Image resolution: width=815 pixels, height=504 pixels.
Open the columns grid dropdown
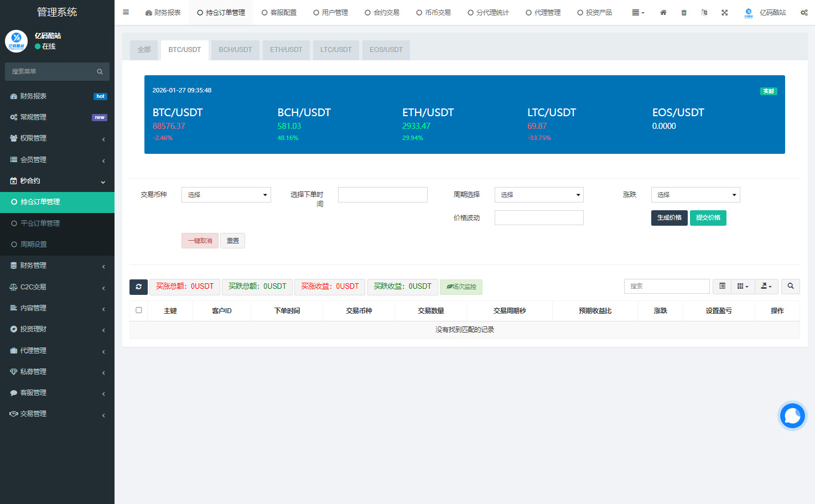(x=743, y=286)
